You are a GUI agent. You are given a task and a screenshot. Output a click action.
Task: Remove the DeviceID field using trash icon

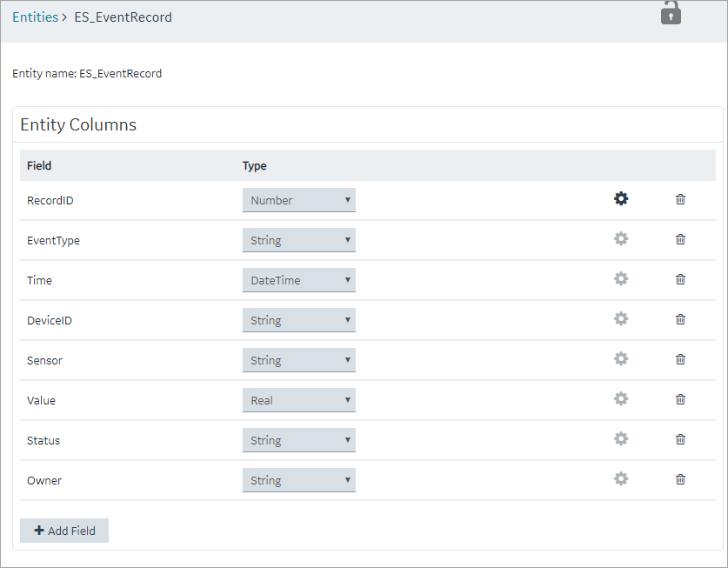[x=680, y=319]
